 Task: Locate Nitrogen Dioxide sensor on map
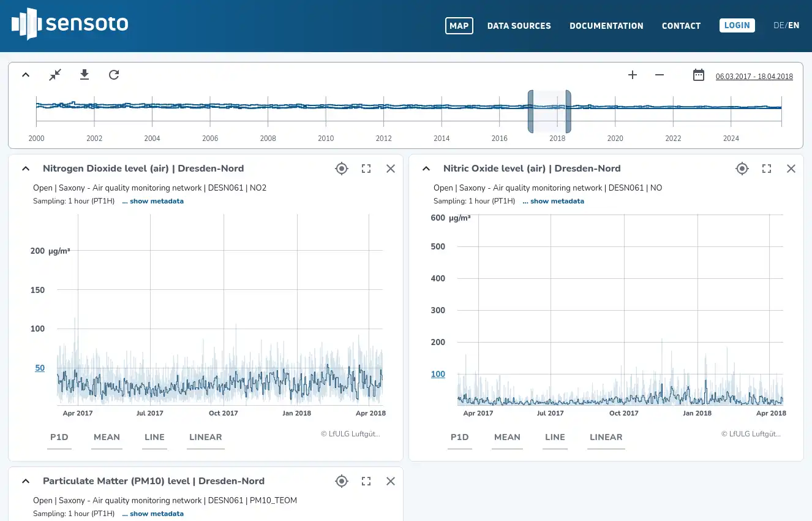click(x=342, y=169)
